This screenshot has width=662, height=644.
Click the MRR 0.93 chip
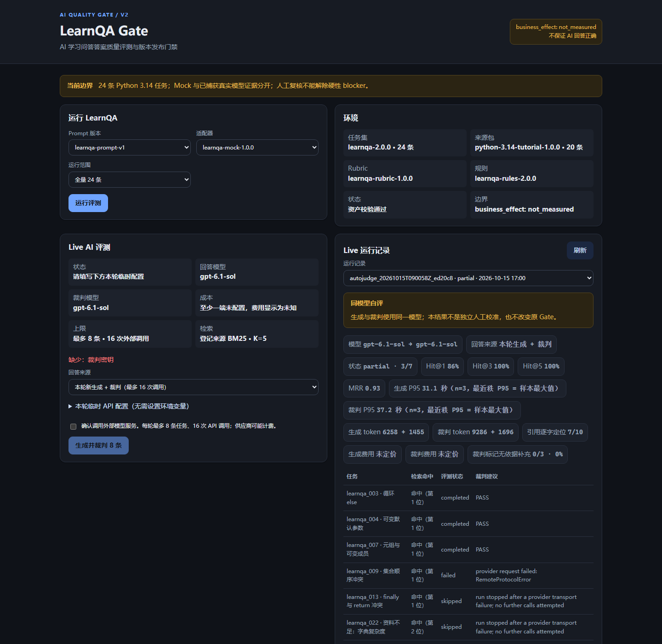pyautogui.click(x=364, y=389)
